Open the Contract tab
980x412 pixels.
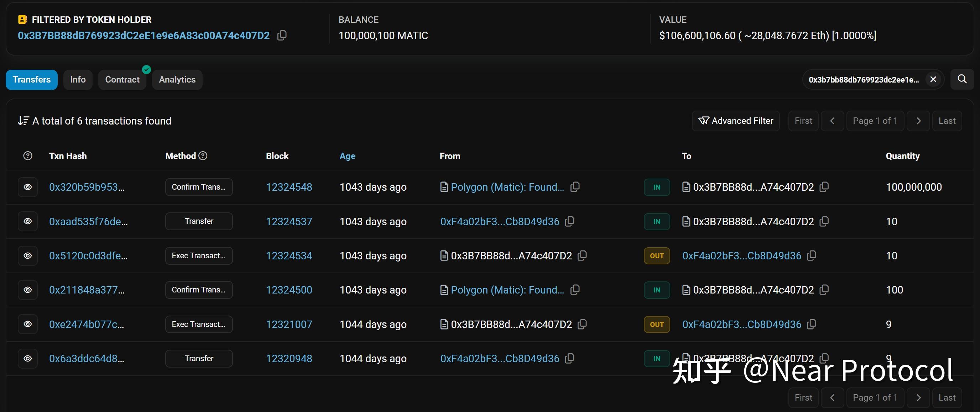pos(122,79)
